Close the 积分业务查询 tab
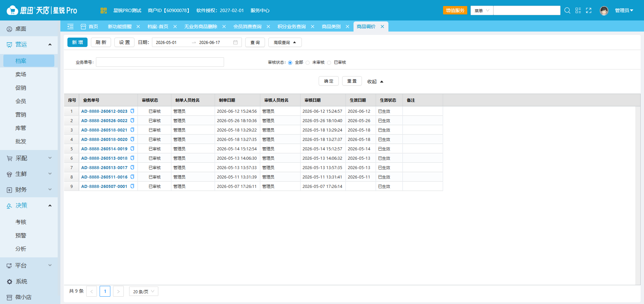The image size is (644, 304). (x=313, y=27)
